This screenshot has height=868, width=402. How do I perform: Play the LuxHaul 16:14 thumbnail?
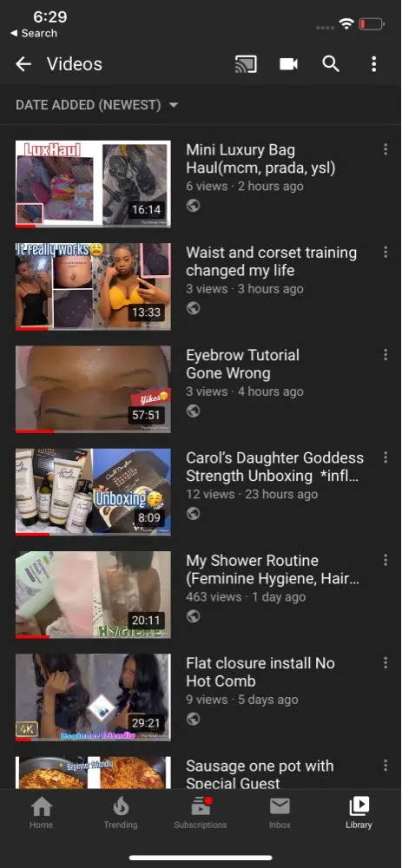[x=93, y=184]
